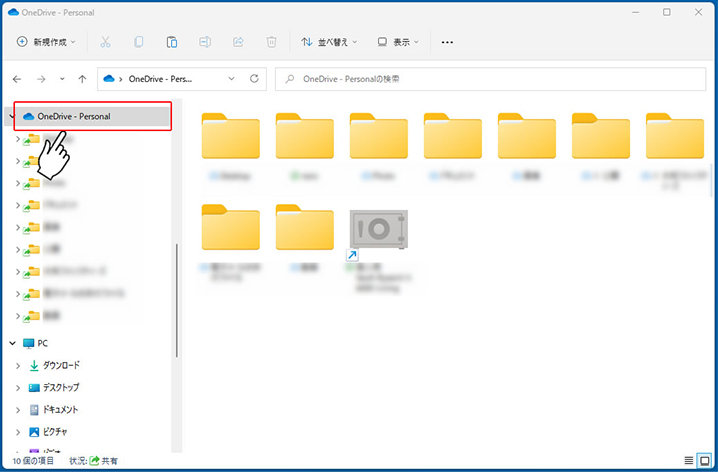Expand the ドキュメント folder chevron
The image size is (719, 473).
(x=18, y=409)
